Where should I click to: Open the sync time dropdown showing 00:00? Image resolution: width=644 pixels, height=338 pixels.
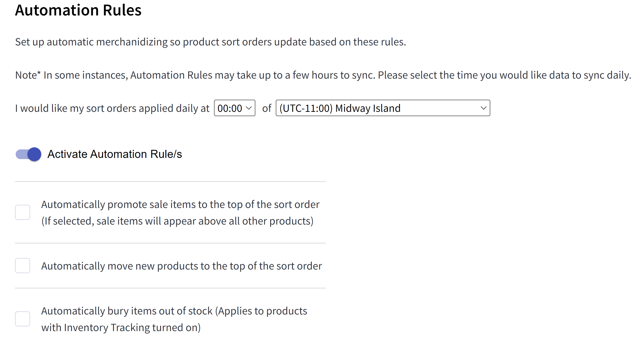click(234, 108)
